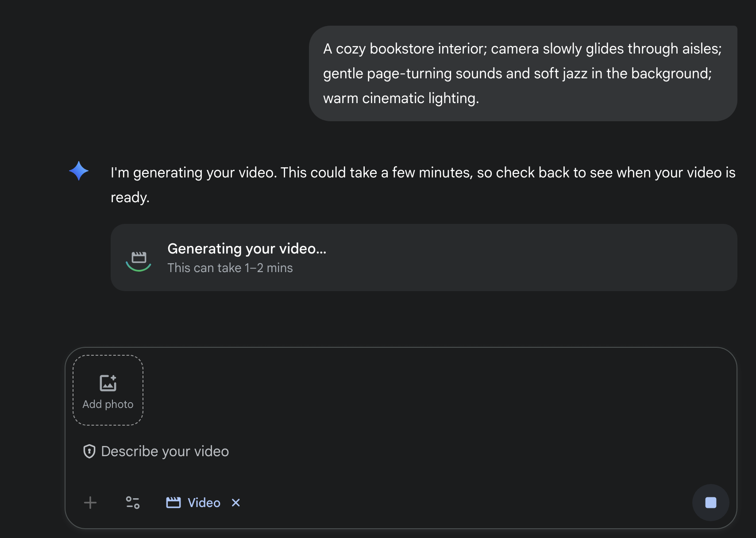Click the clapperboard icon in Video chip

click(x=173, y=503)
